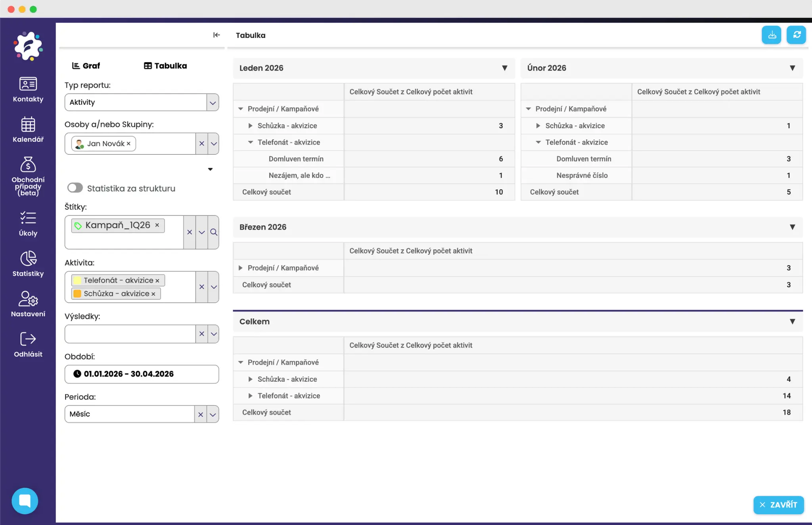
Task: Open the chat support bubble
Action: 25,501
